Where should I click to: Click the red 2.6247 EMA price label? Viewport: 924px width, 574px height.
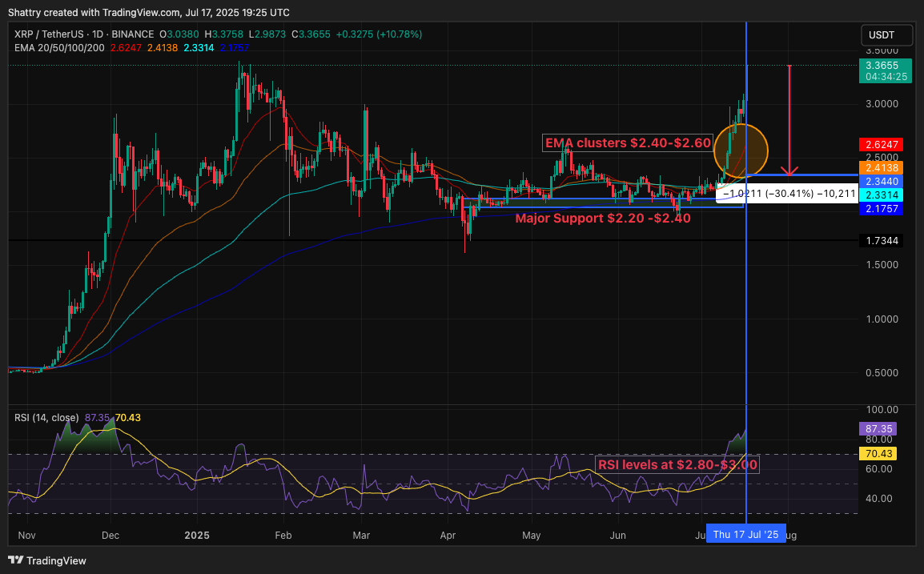point(880,145)
